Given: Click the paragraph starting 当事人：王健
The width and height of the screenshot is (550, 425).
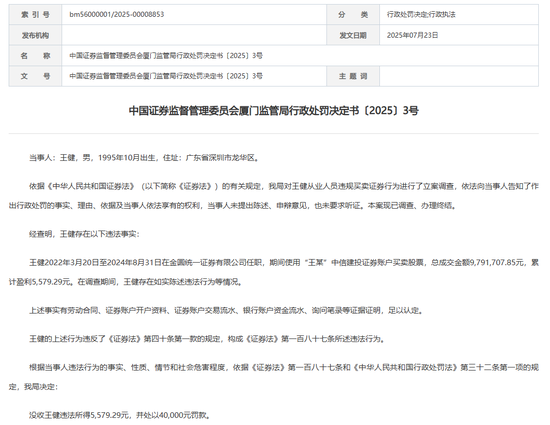Looking at the screenshot, I should (144, 158).
